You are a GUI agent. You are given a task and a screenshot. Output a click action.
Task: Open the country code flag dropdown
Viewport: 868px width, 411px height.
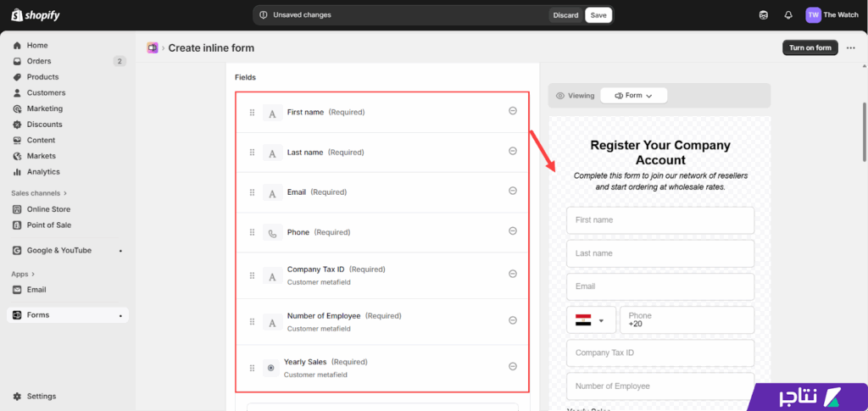pos(591,320)
